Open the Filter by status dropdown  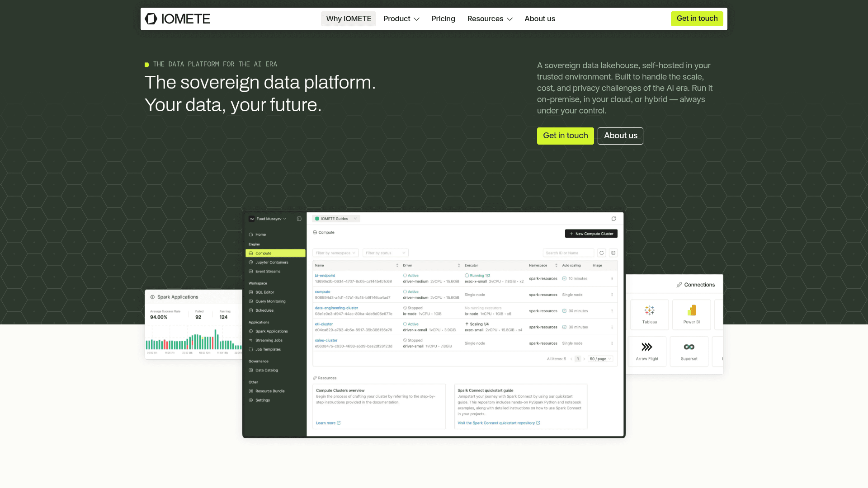pyautogui.click(x=385, y=253)
